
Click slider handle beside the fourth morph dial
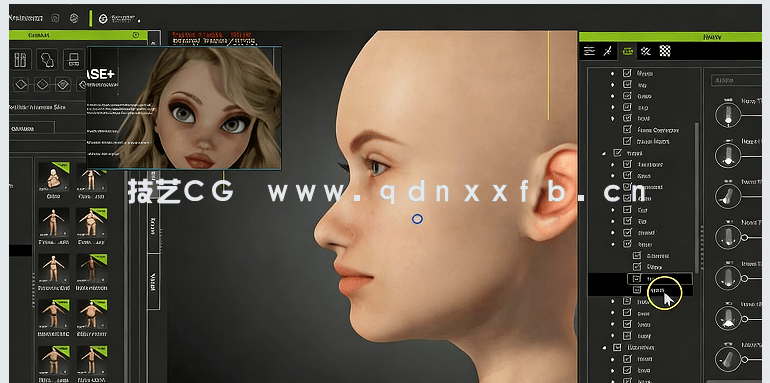point(744,238)
